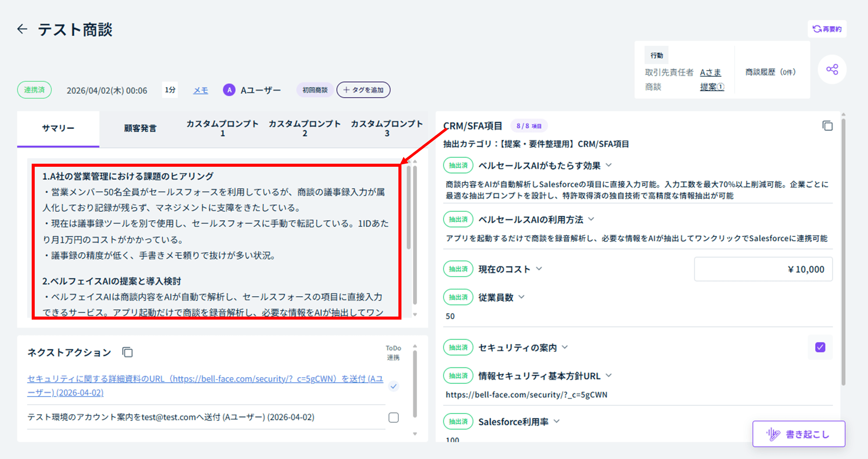868x459 pixels.
Task: Open the カスタムプロンプト 2 tab
Action: click(304, 129)
